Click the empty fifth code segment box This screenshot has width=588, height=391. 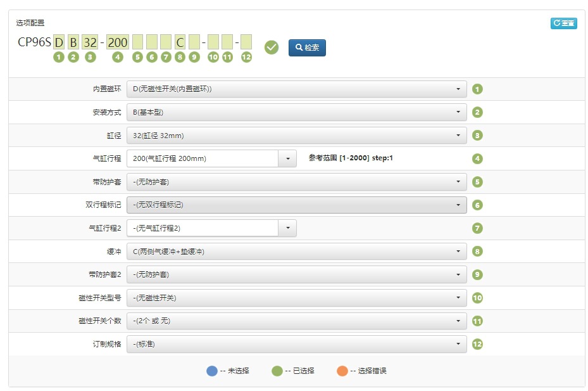pyautogui.click(x=137, y=42)
